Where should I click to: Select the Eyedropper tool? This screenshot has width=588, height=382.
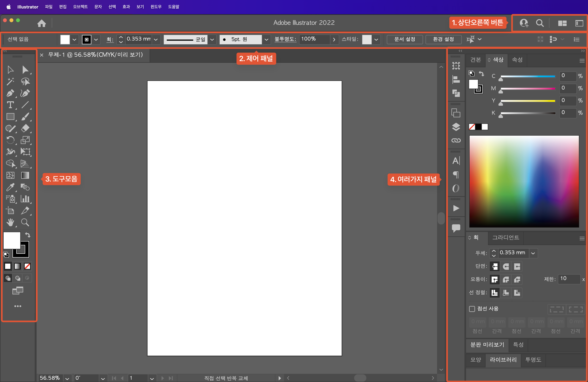click(x=10, y=187)
